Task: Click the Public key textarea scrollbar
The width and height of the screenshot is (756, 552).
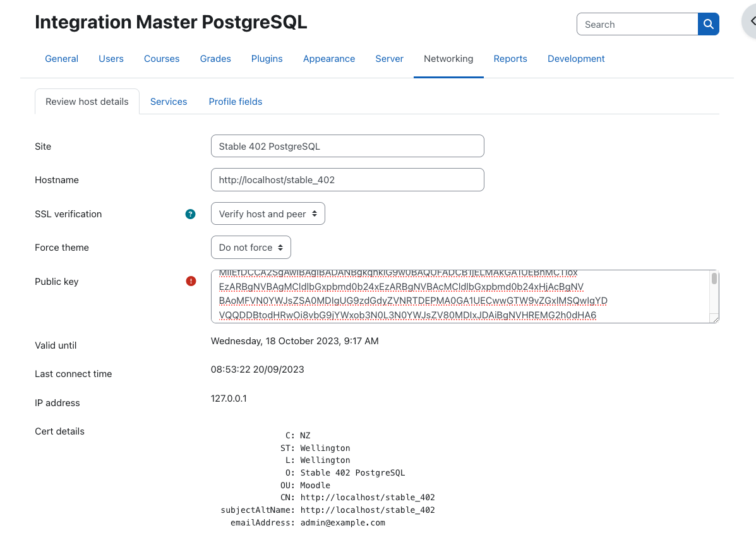Action: click(x=714, y=278)
